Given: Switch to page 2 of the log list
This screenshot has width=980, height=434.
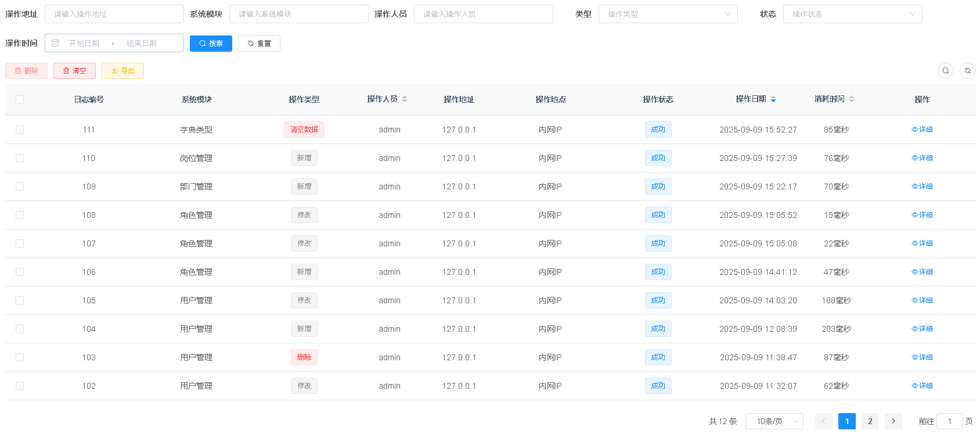Looking at the screenshot, I should click(870, 421).
